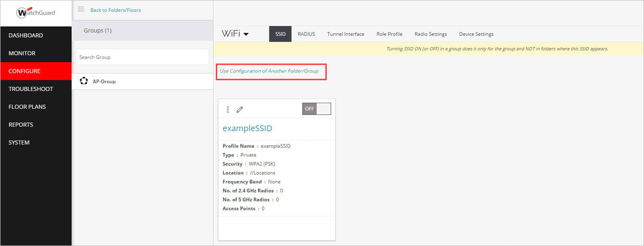This screenshot has height=246, width=644.
Task: Click Back to Folders/Floors link
Action: click(x=115, y=10)
